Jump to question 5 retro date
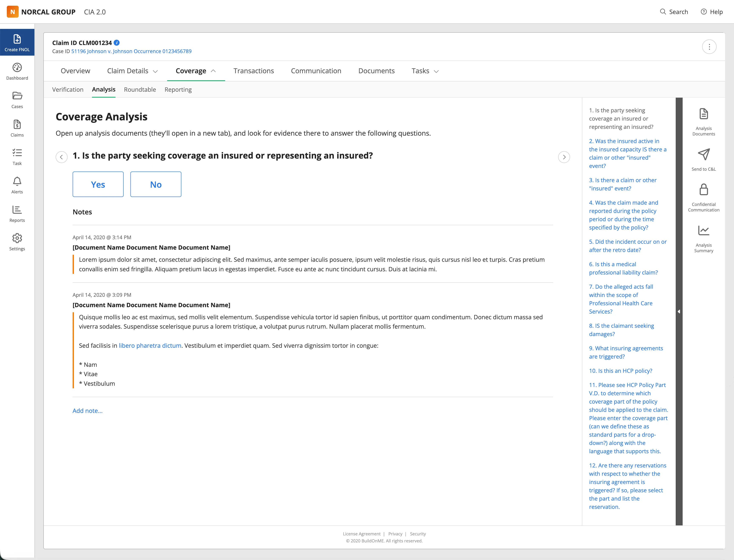Image resolution: width=734 pixels, height=560 pixels. coord(628,246)
